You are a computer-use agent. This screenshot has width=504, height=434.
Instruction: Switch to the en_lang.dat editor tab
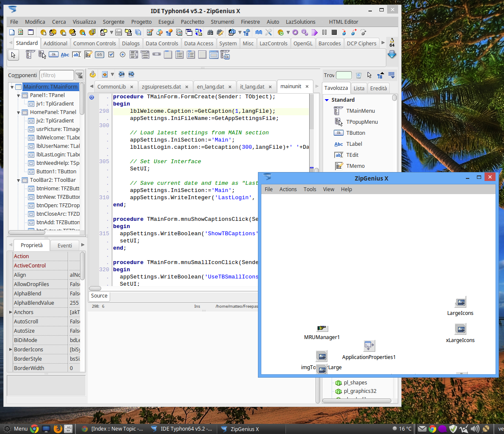pos(214,86)
